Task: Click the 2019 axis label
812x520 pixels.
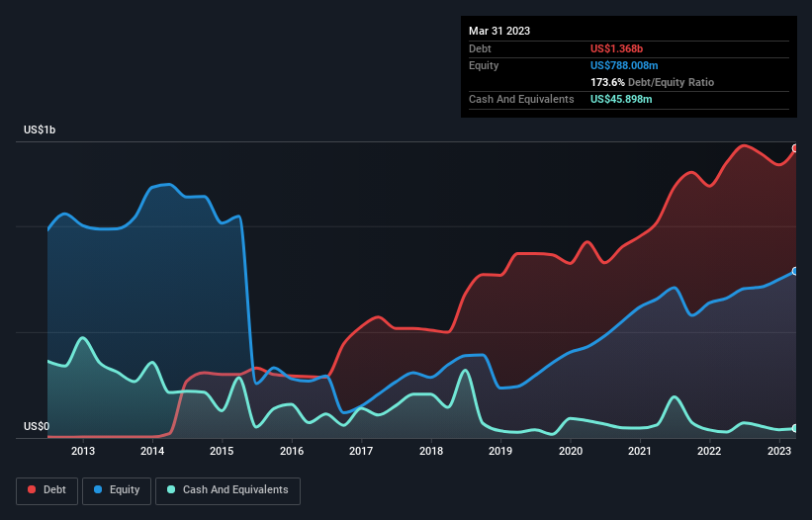Action: coord(500,451)
